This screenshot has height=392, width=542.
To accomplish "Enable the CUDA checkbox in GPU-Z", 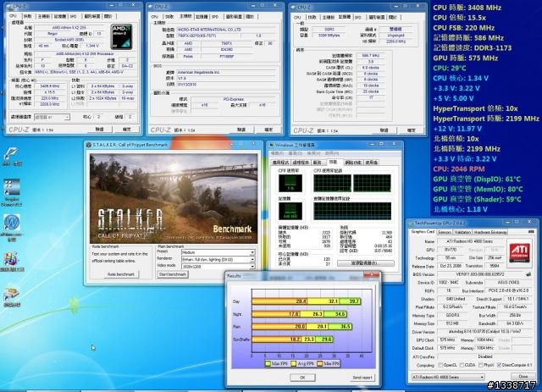I will click(x=462, y=365).
